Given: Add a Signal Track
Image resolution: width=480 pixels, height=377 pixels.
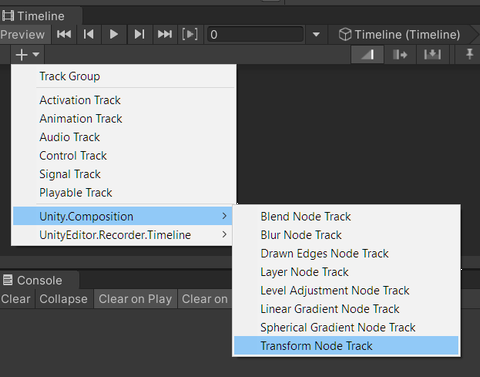Looking at the screenshot, I should point(124,174).
